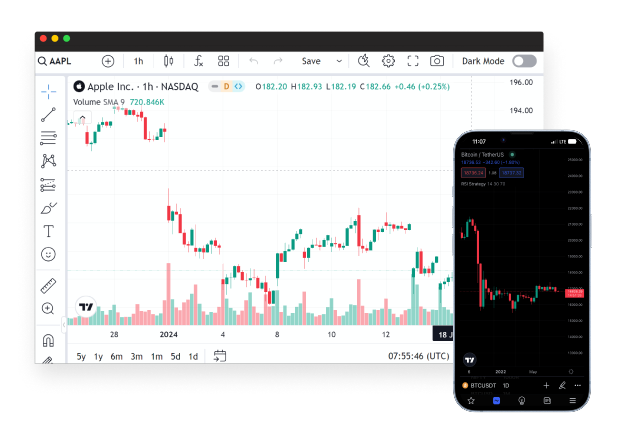Select the 5y time range
The width and height of the screenshot is (641, 429).
pyautogui.click(x=81, y=356)
